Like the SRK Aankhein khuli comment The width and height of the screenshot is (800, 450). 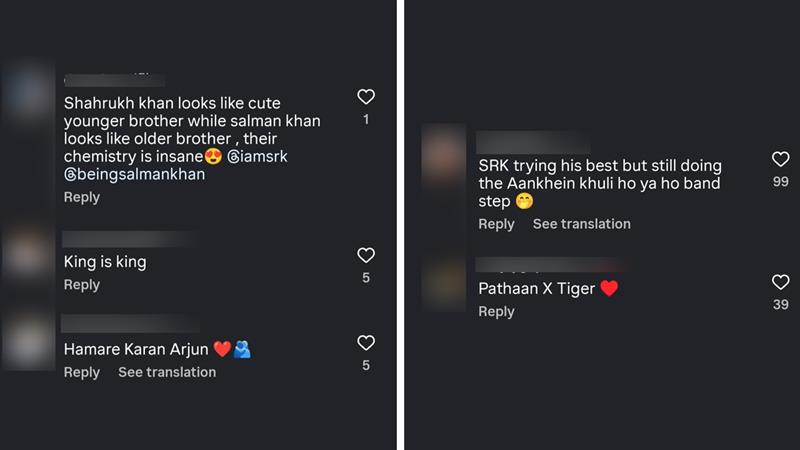(x=781, y=159)
